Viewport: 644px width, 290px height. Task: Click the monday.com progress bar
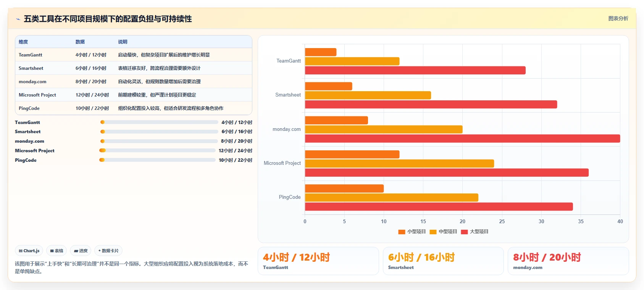[x=159, y=141]
